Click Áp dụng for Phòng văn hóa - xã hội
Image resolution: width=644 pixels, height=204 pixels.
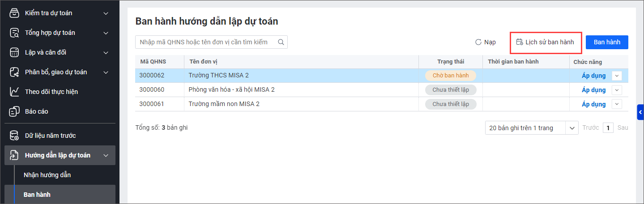[x=593, y=90]
